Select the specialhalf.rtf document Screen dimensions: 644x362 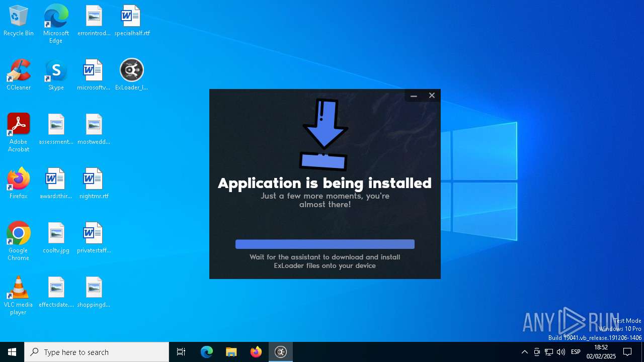132,21
